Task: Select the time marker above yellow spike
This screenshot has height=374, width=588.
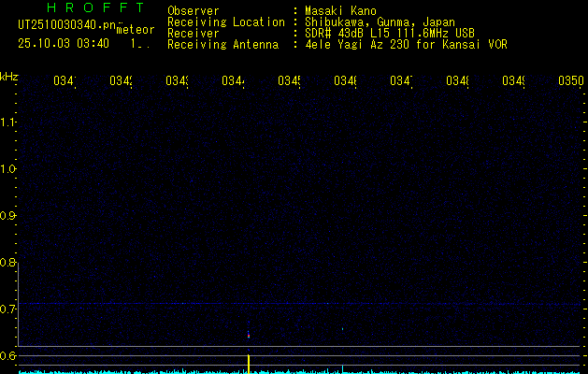Action: coord(234,81)
